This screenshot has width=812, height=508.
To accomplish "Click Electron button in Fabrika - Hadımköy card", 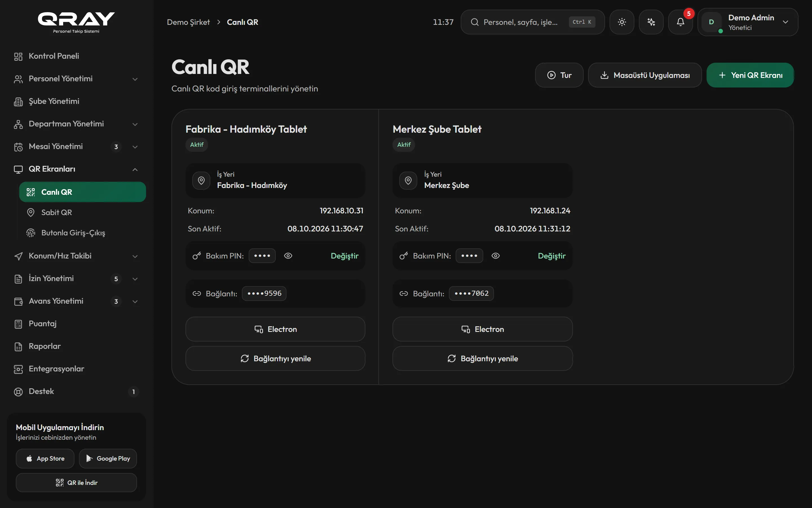I will coord(275,329).
